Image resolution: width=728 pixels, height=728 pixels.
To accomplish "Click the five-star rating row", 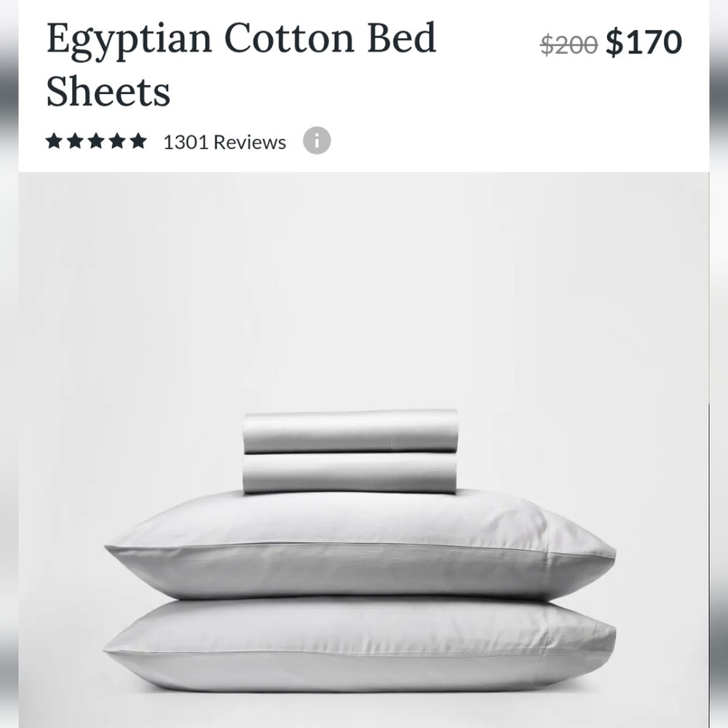I will click(95, 139).
